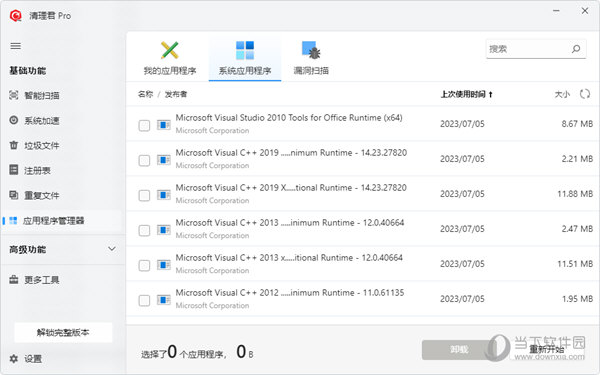Viewport: 600px width, 375px height.
Task: Click the 1.95 MB size value
Action: pos(577,299)
